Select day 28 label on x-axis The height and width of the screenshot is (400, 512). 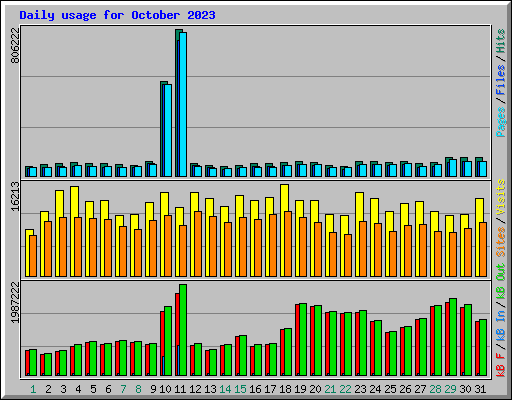(x=435, y=389)
